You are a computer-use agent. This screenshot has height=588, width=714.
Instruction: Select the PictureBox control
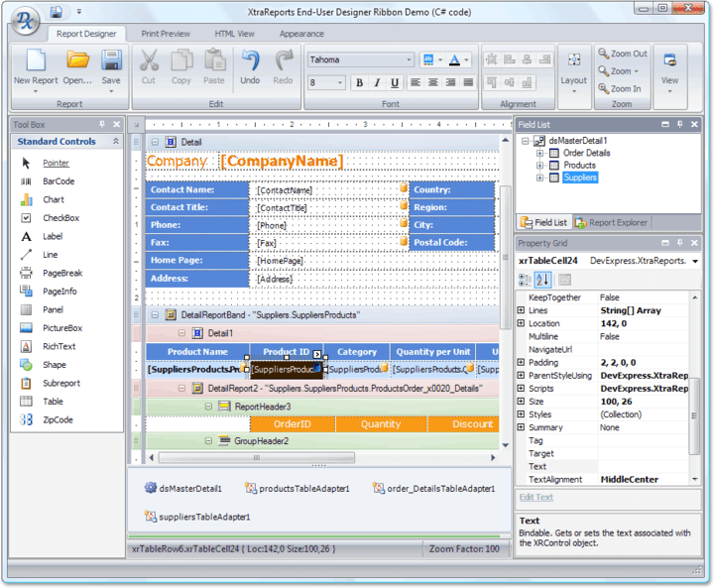click(x=61, y=328)
